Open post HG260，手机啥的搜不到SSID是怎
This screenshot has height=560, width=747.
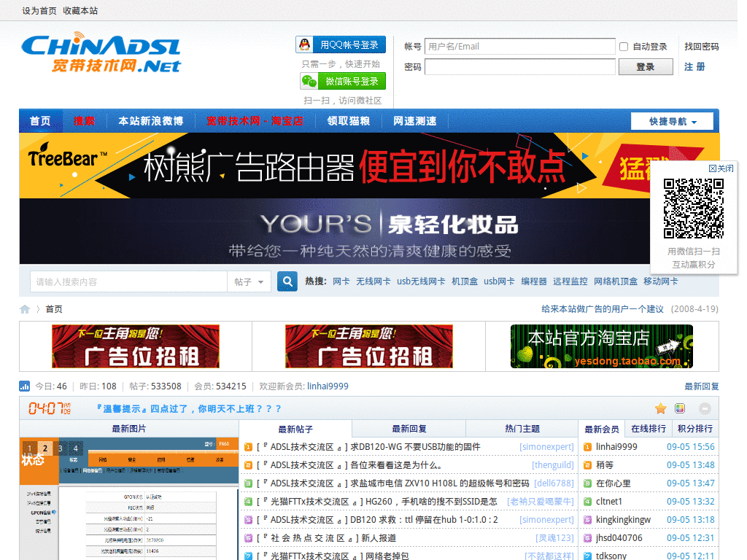pyautogui.click(x=431, y=502)
